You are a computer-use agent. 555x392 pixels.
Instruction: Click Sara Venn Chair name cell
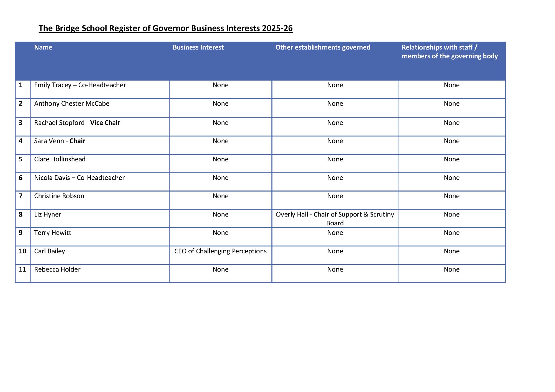(x=60, y=141)
